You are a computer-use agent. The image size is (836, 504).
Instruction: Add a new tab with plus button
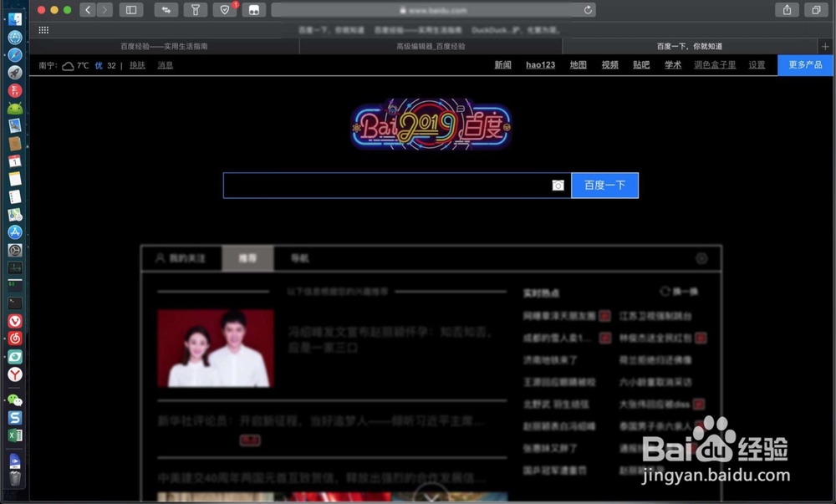tap(825, 46)
